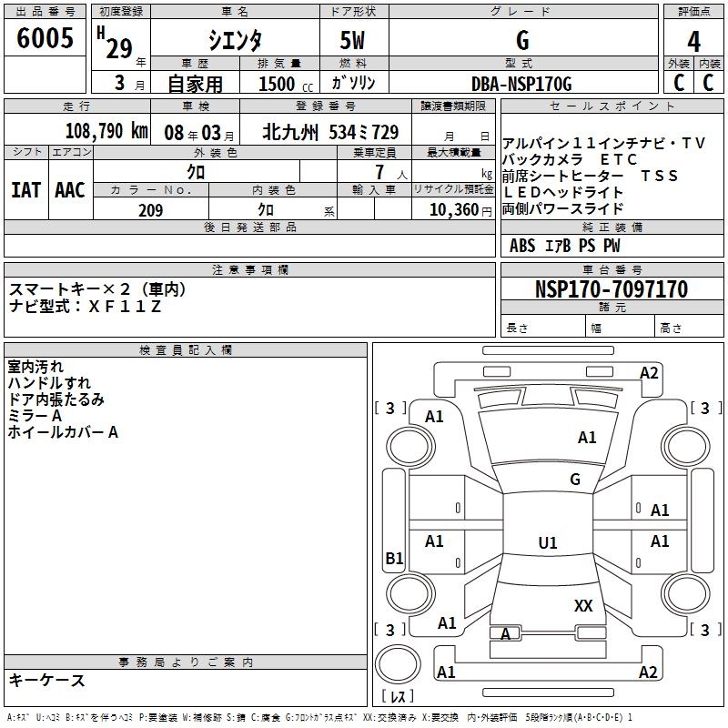The width and height of the screenshot is (728, 728).
Task: Select the color number 209
Action: (x=151, y=210)
